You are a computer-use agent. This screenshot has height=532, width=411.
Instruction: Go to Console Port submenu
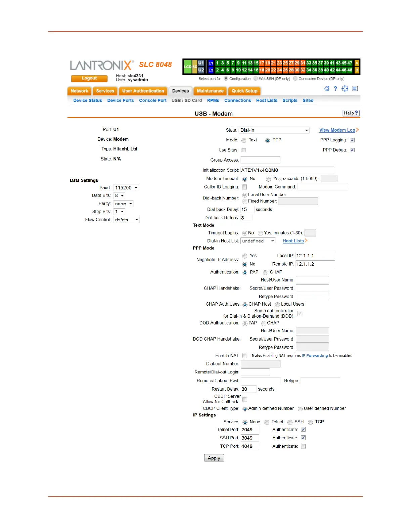(153, 100)
